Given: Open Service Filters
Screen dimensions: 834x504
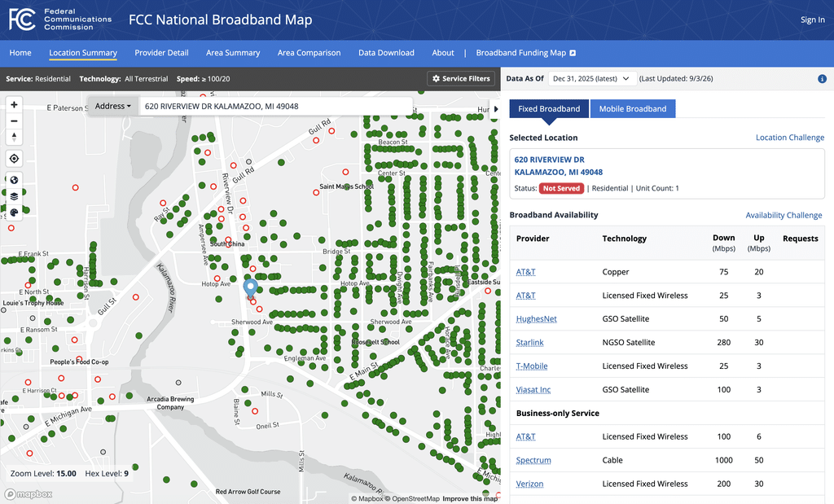Looking at the screenshot, I should (x=461, y=79).
